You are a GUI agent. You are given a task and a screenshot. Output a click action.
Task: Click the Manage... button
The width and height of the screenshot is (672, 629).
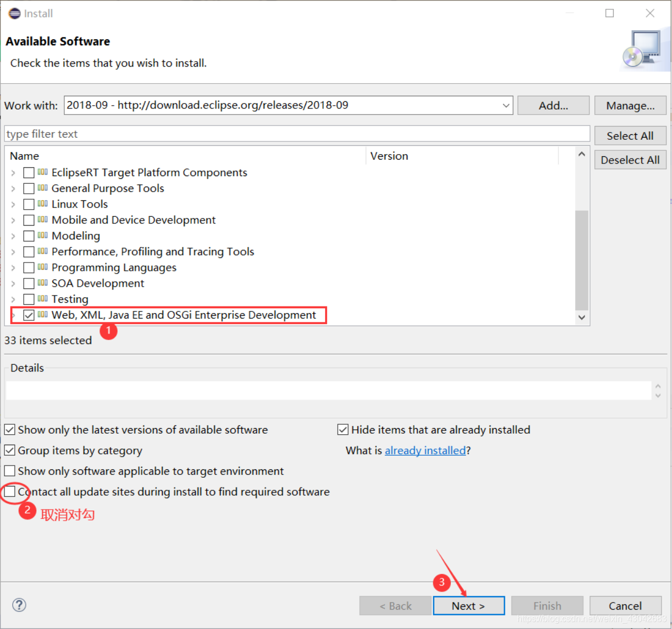630,105
